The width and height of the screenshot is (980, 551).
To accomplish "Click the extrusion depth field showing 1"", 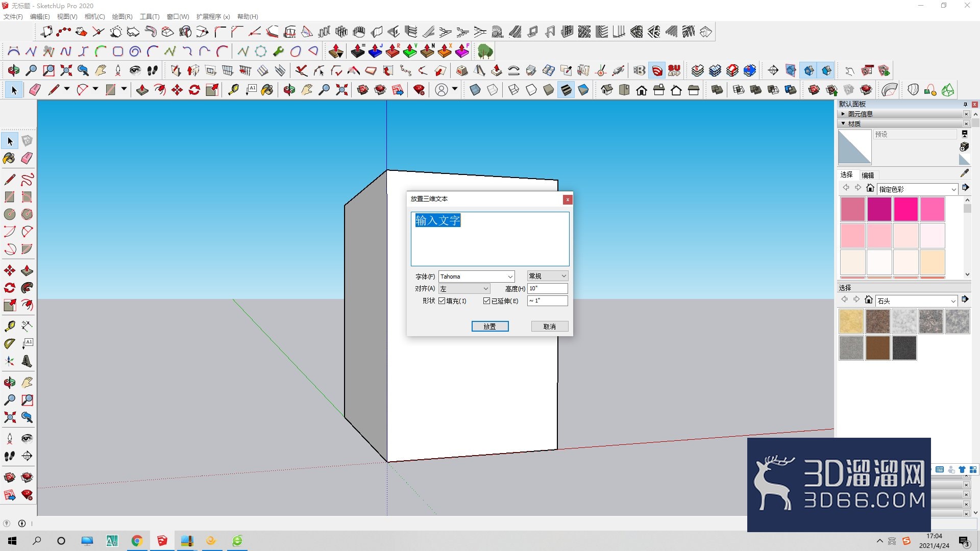I will tap(547, 300).
